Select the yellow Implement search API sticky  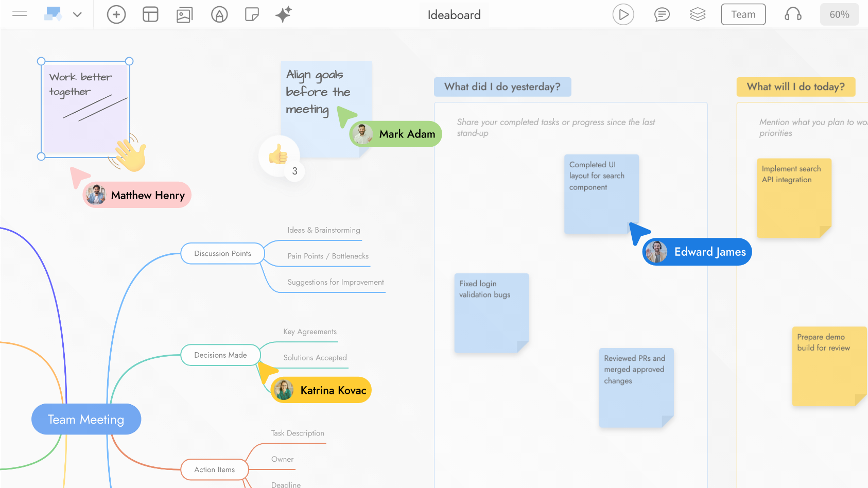click(x=794, y=198)
